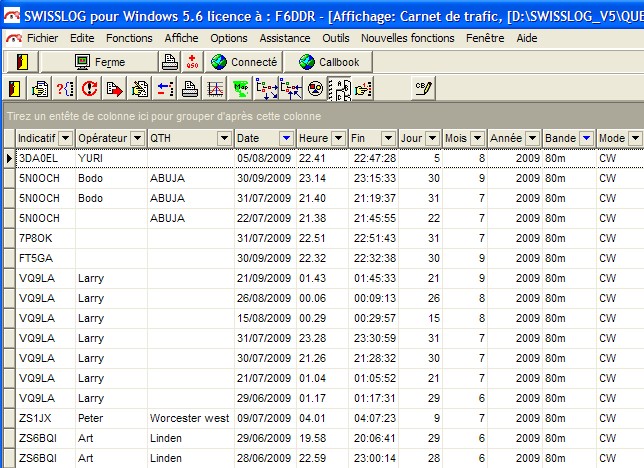This screenshot has height=468, width=644.
Task: Click the date 21/09/2009 cell
Action: [265, 279]
